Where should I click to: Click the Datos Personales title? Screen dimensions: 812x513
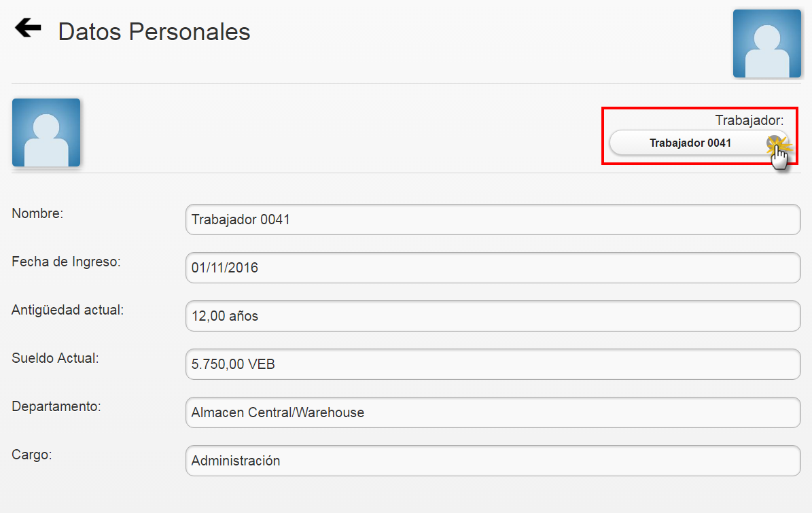point(154,31)
